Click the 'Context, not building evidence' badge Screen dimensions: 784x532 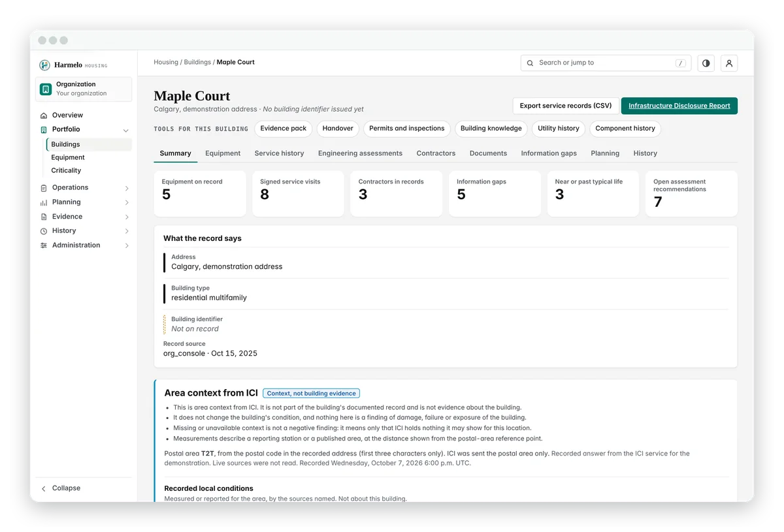point(312,394)
